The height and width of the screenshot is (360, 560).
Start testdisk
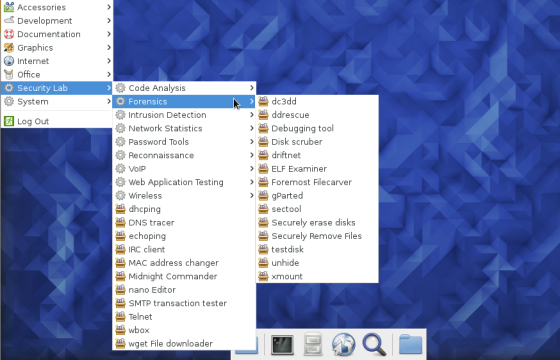coord(317,249)
